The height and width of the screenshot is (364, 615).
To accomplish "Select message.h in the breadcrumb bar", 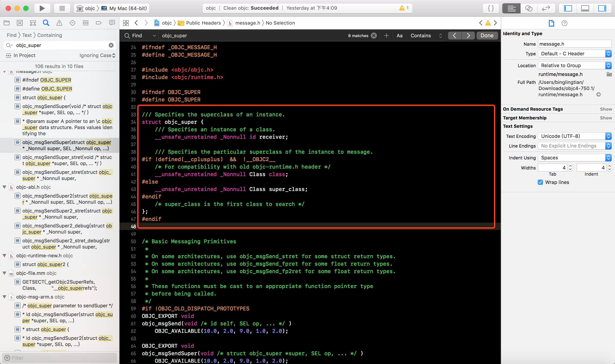I will [x=247, y=23].
